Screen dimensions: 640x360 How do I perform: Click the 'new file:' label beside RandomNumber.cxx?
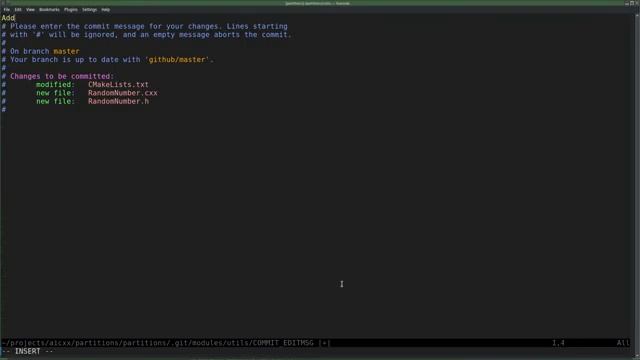click(56, 93)
